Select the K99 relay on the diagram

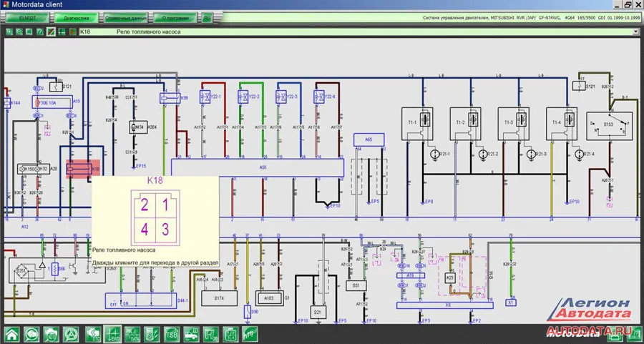(170, 98)
